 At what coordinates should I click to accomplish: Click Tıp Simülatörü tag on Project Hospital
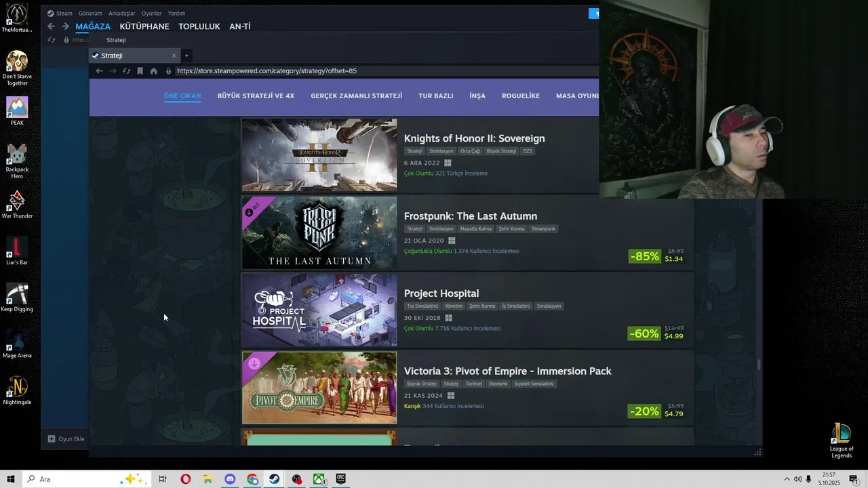click(x=422, y=306)
